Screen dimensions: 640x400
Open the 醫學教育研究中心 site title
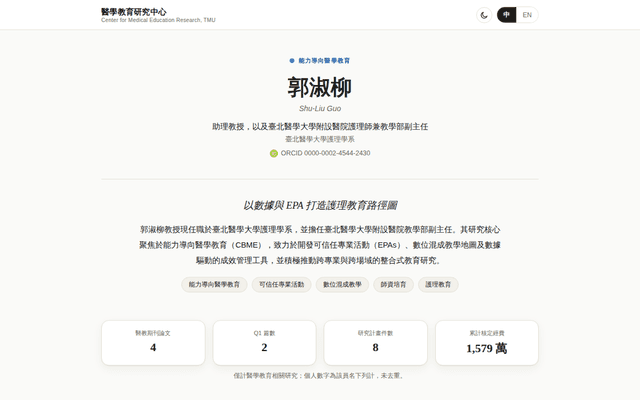click(134, 11)
